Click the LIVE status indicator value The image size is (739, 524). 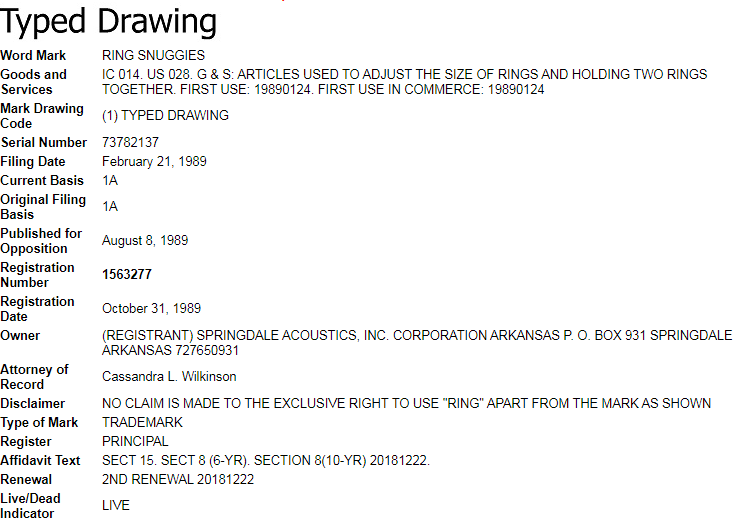pyautogui.click(x=116, y=506)
